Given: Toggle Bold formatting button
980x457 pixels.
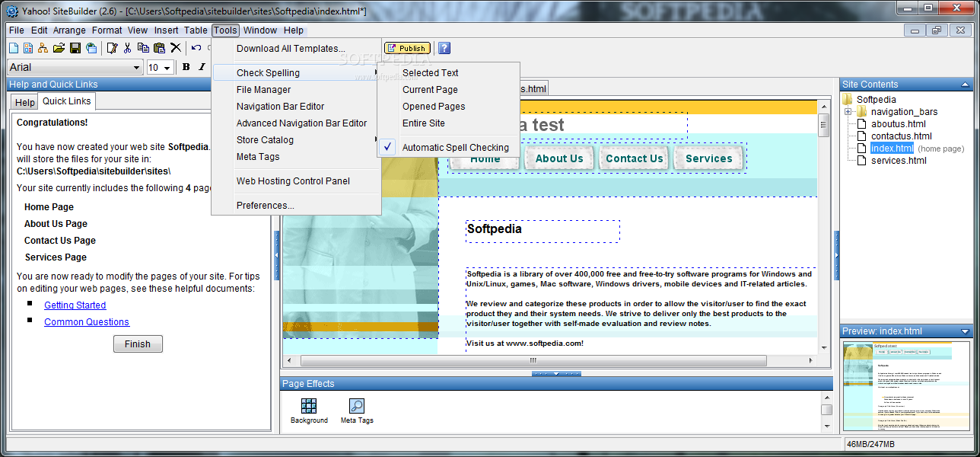Looking at the screenshot, I should (186, 67).
